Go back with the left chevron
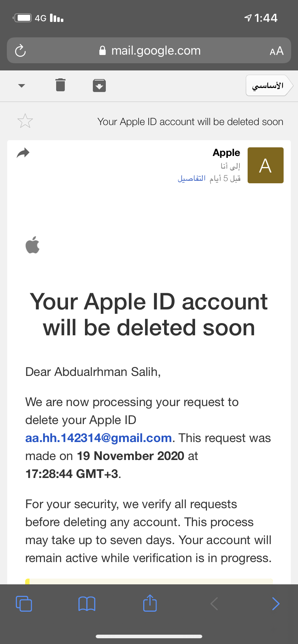 [214, 604]
